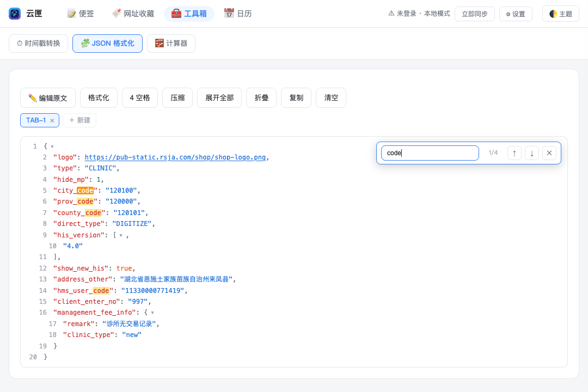Collapse the root object on line 1
This screenshot has height=392, width=588.
tap(52, 146)
